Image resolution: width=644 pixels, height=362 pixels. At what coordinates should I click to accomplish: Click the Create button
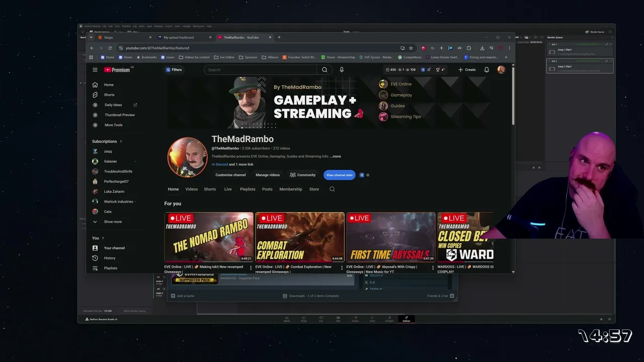[467, 70]
